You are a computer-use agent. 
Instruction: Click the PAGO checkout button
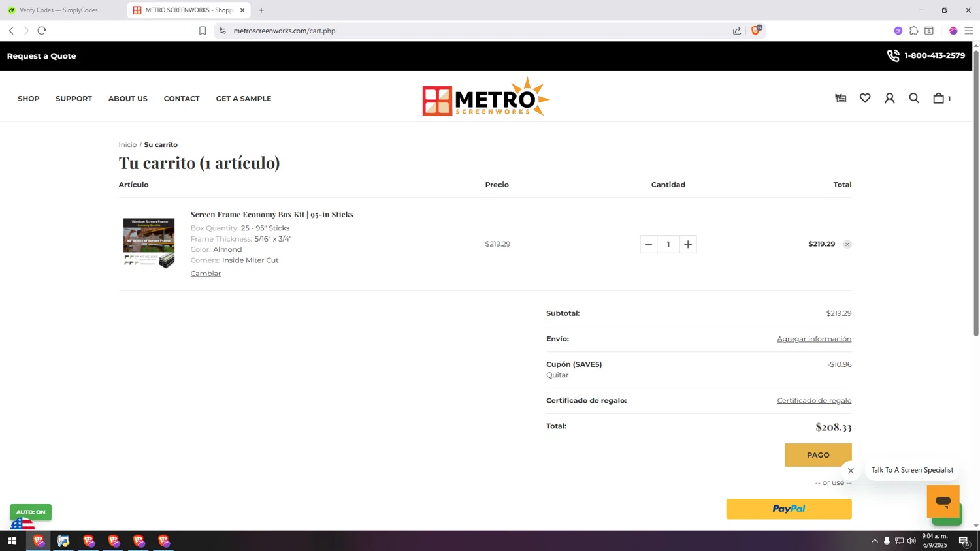[818, 455]
